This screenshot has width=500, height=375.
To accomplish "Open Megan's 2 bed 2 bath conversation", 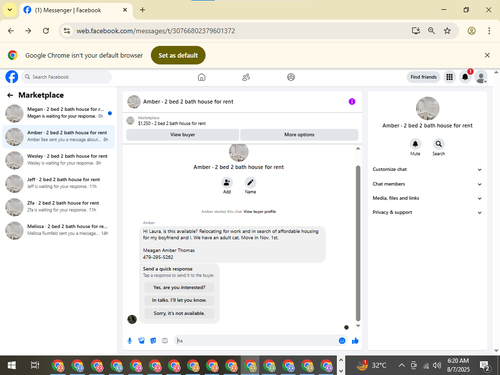I will coord(59,113).
